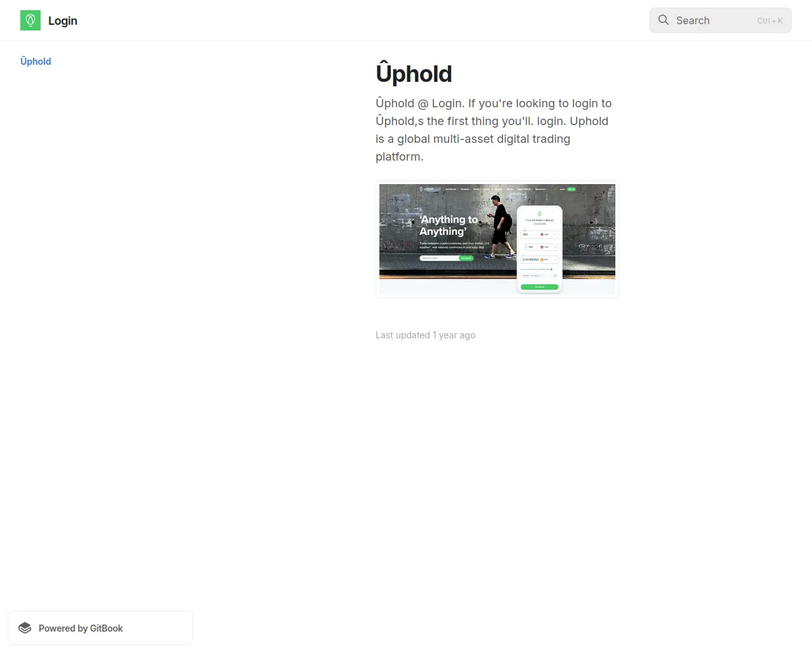Open the Powered by GitBook link
The image size is (812, 650).
100,628
